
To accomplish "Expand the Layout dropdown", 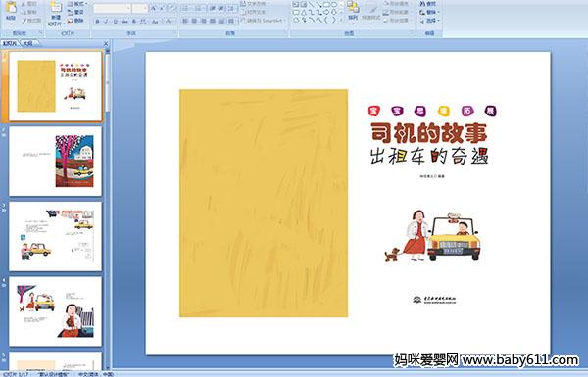I will 76,4.
